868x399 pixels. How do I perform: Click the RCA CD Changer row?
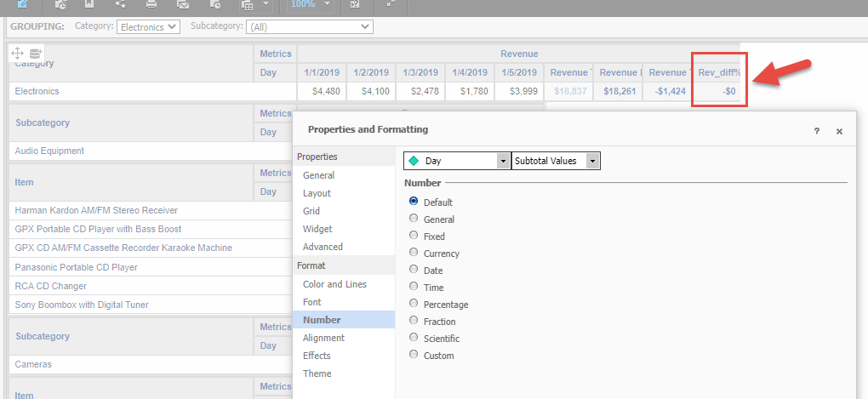[x=151, y=286]
